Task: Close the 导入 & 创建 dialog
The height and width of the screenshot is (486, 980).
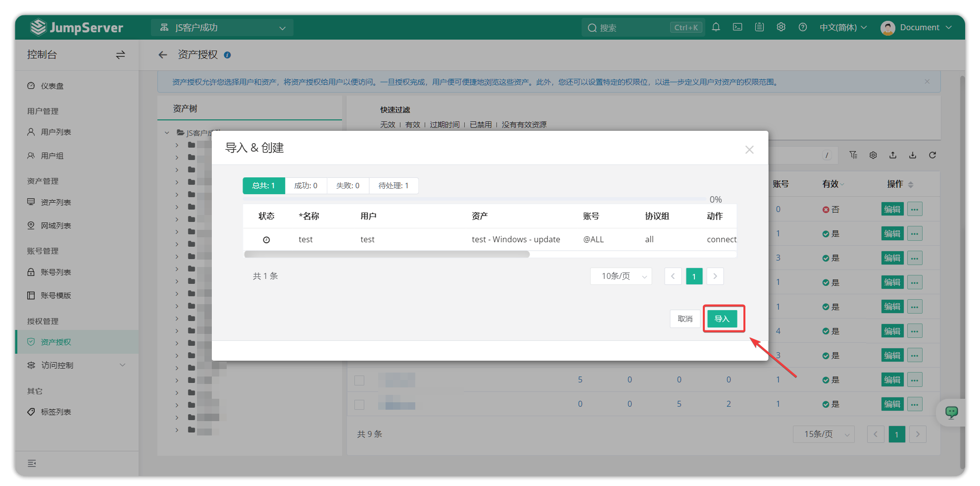Action: click(749, 150)
